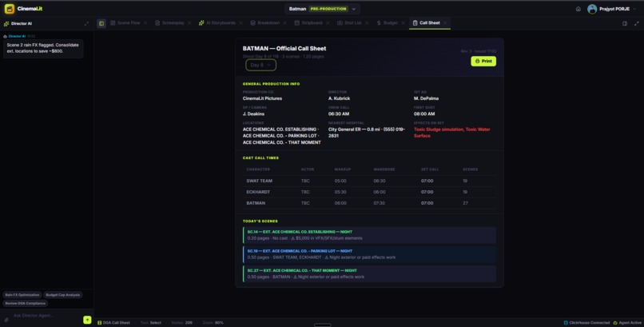Send message with the green arrow button
This screenshot has height=327, width=644.
pos(87,320)
